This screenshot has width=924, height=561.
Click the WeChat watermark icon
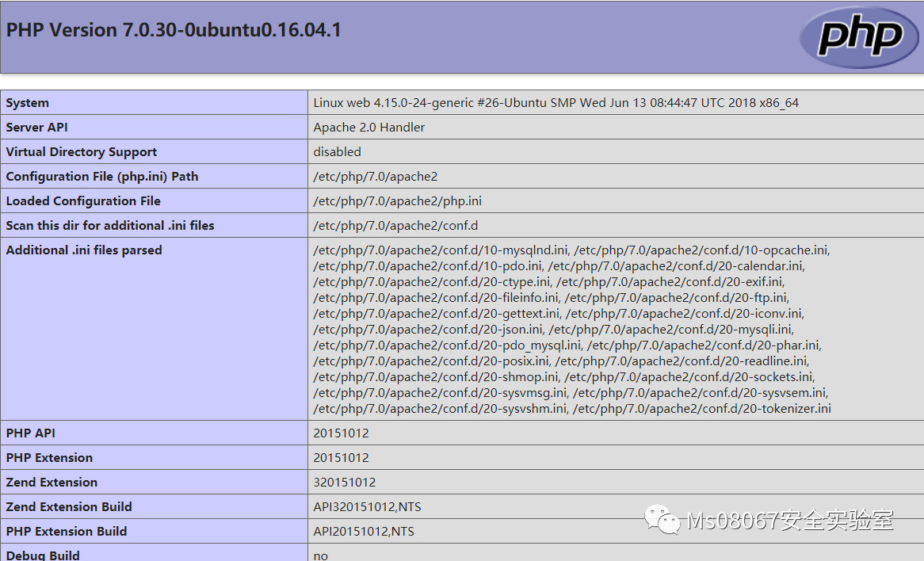click(662, 520)
